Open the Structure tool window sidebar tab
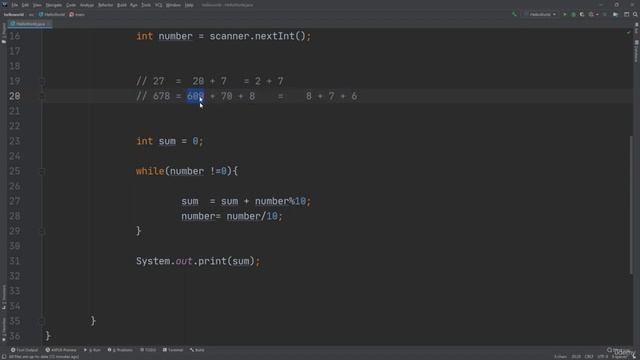The width and height of the screenshot is (640, 360). point(4,297)
